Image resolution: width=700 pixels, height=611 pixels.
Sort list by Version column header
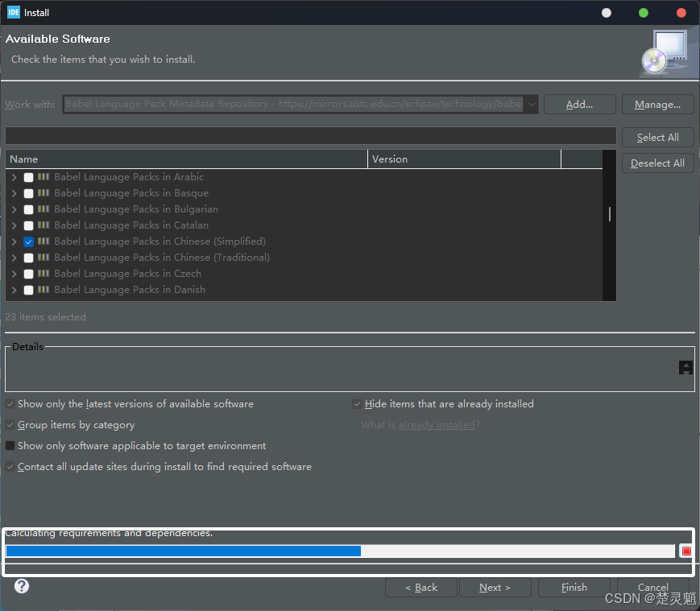click(464, 159)
